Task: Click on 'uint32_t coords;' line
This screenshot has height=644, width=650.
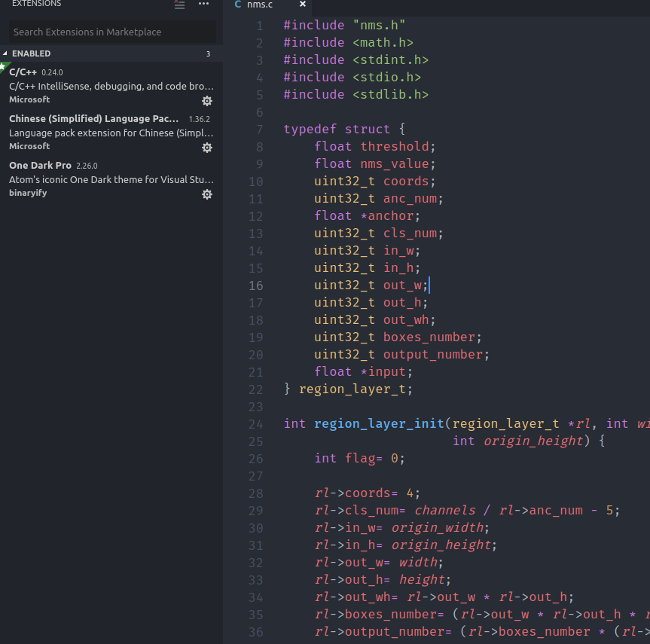Action: click(x=375, y=182)
